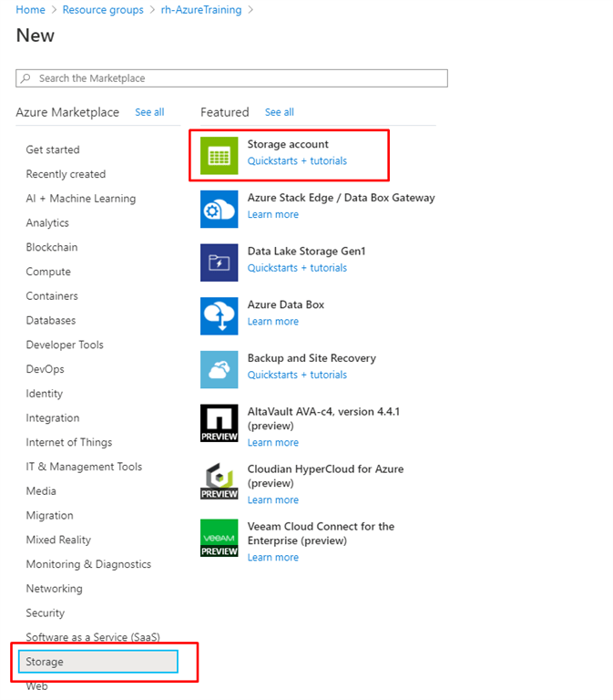Select Mixed Reality category

click(58, 540)
